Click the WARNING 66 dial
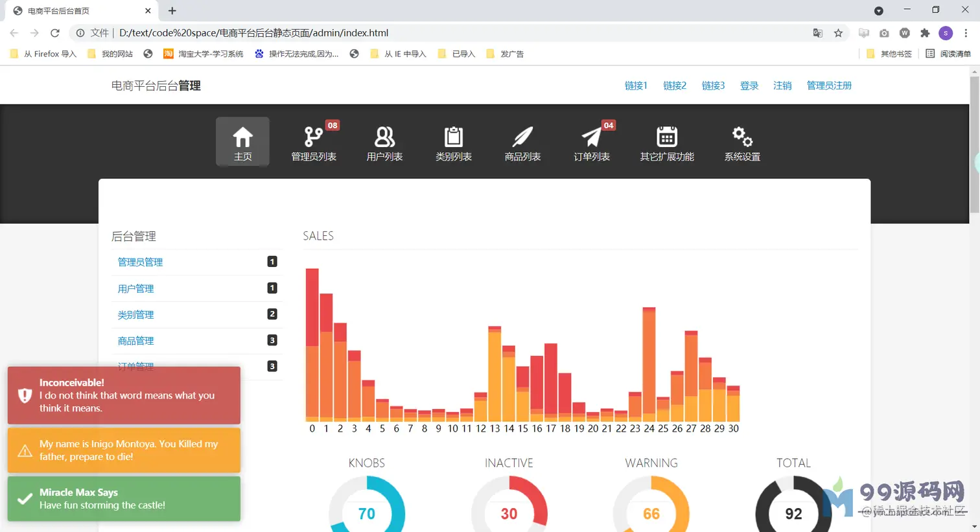Image resolution: width=980 pixels, height=532 pixels. (x=651, y=513)
